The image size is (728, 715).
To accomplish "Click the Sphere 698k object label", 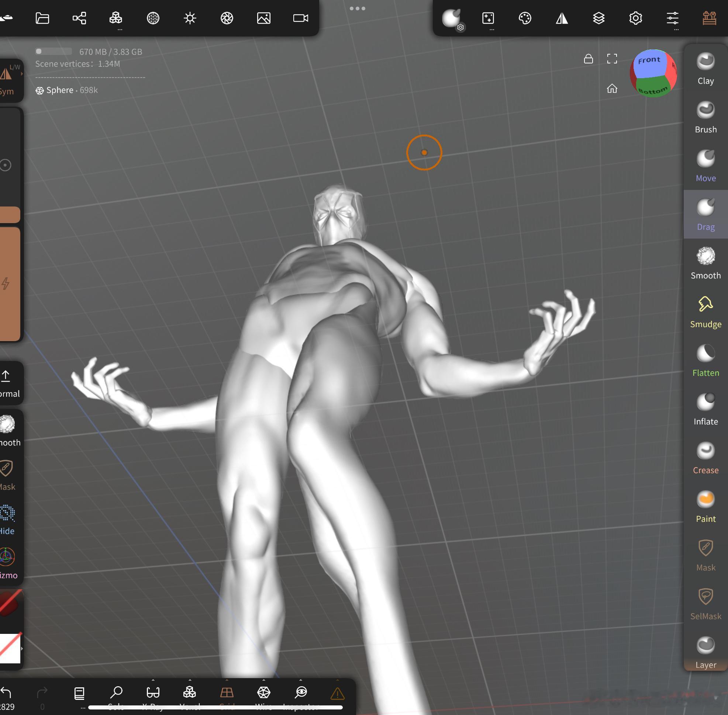I will click(66, 90).
